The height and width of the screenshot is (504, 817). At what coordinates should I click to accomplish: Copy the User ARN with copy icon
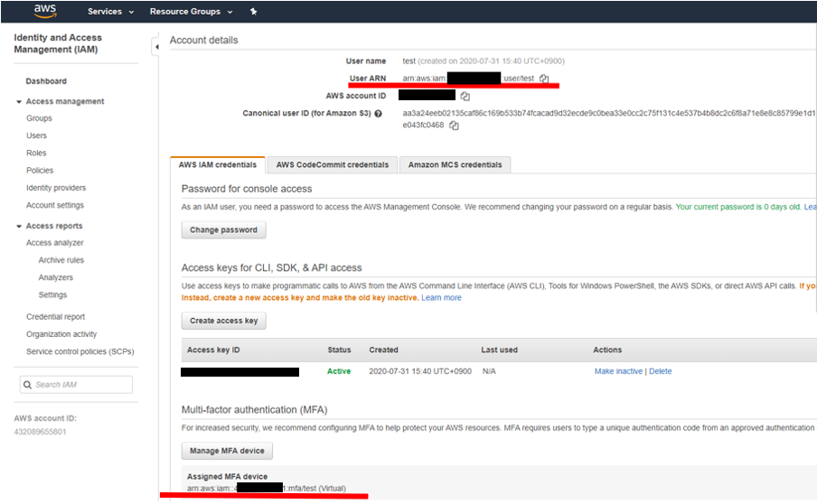(x=544, y=79)
